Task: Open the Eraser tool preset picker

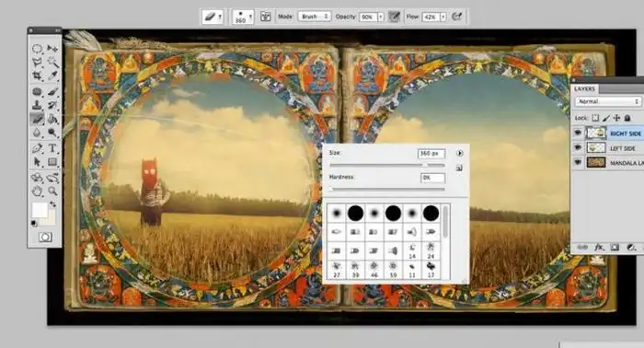Action: point(213,17)
